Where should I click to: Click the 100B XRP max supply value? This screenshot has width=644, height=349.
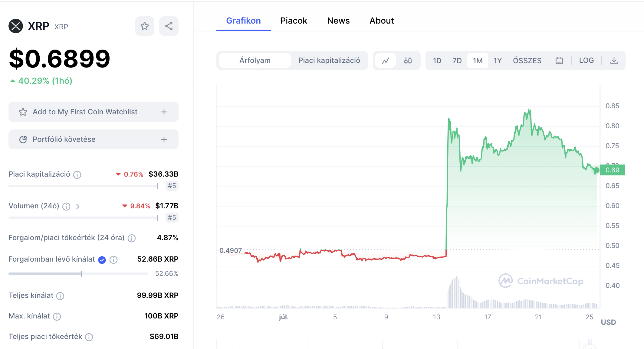(161, 316)
